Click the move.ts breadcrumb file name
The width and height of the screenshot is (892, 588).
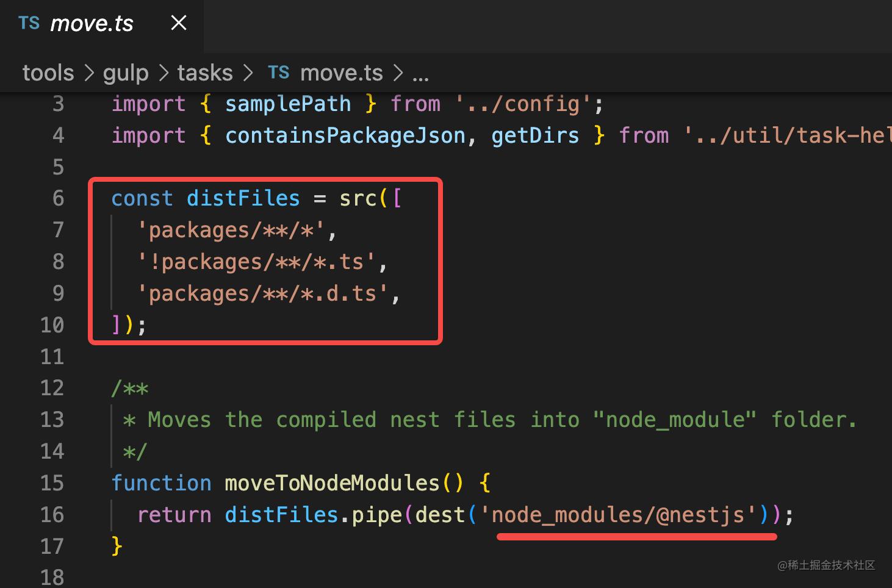point(342,73)
